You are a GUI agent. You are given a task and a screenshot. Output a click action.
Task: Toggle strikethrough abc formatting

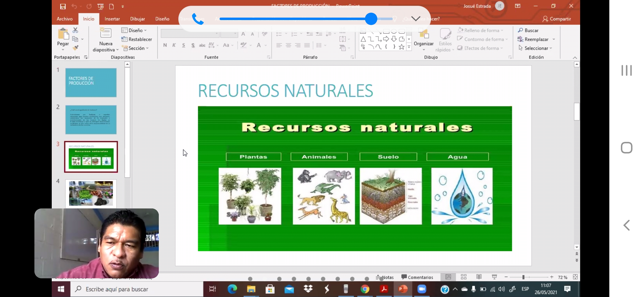pos(202,45)
